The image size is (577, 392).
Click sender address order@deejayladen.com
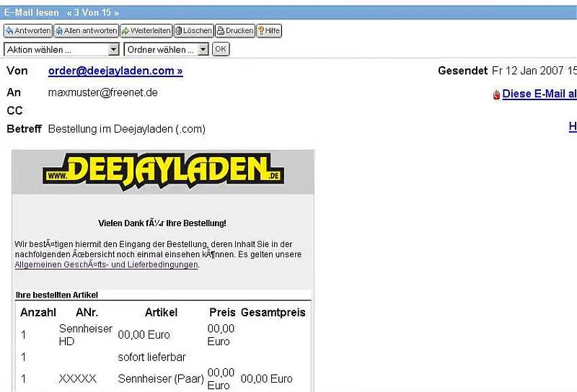point(115,71)
